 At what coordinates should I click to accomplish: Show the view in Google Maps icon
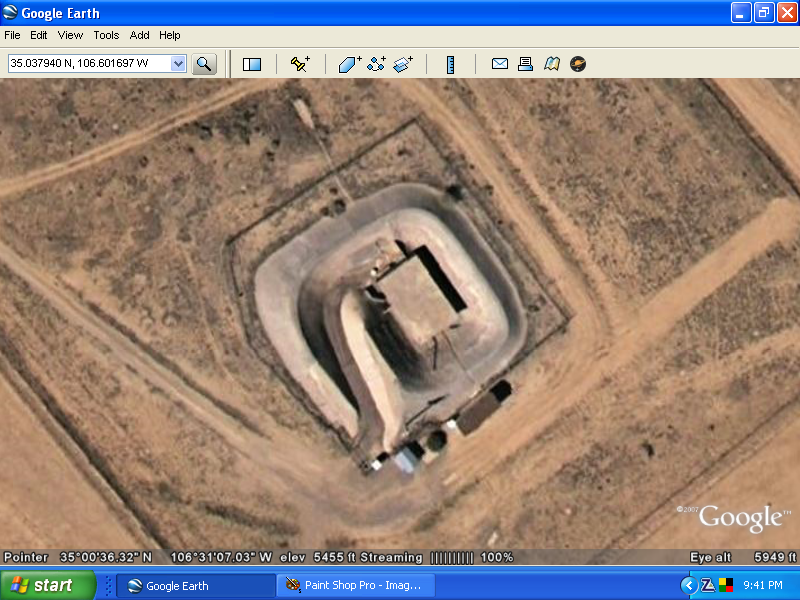point(552,64)
